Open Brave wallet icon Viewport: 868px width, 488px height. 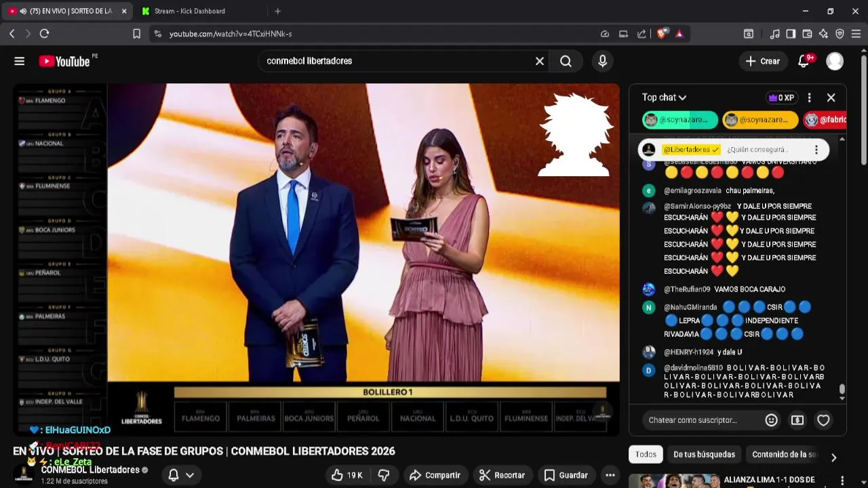coord(807,34)
